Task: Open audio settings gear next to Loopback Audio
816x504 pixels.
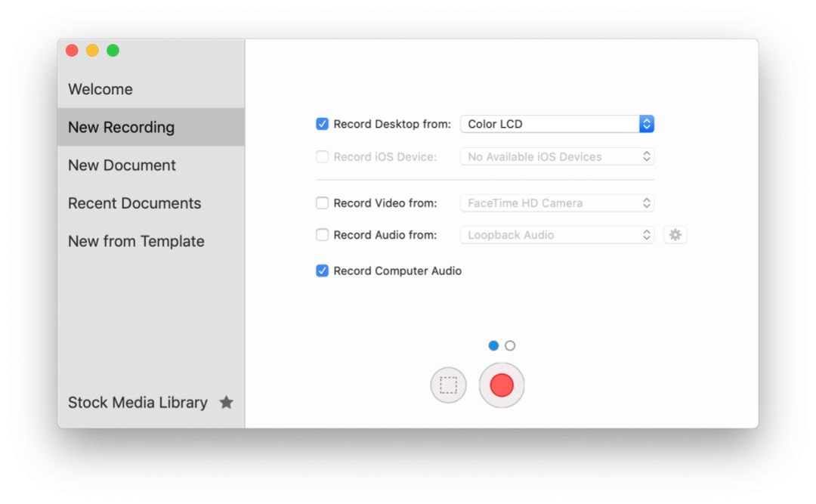Action: click(x=675, y=235)
